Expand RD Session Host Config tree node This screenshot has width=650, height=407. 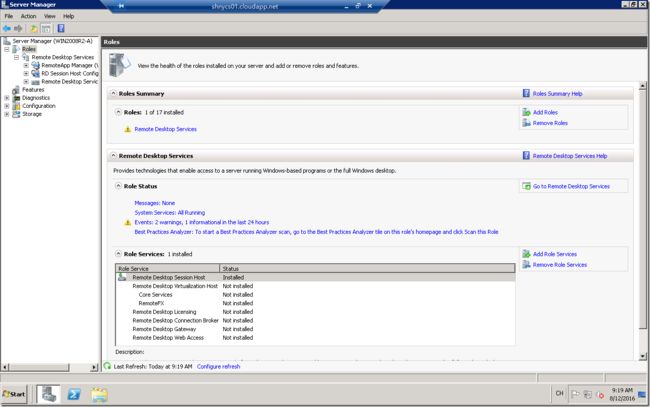[x=26, y=73]
